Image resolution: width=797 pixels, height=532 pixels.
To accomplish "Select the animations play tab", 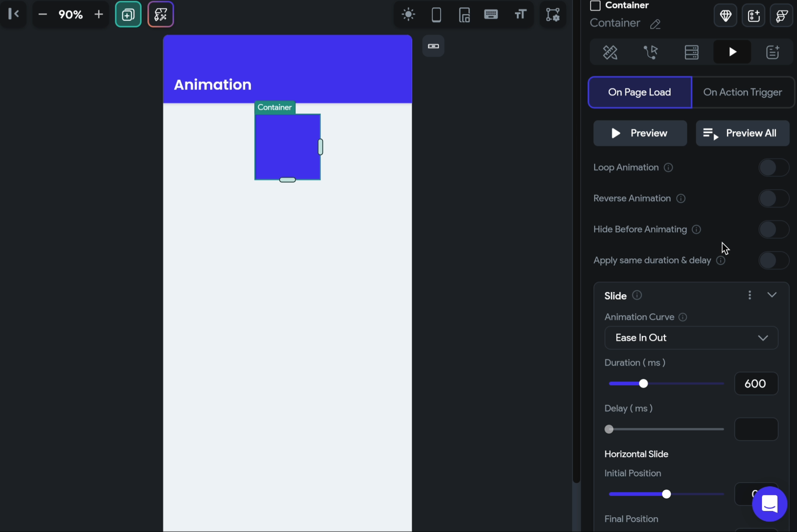I will (x=732, y=52).
